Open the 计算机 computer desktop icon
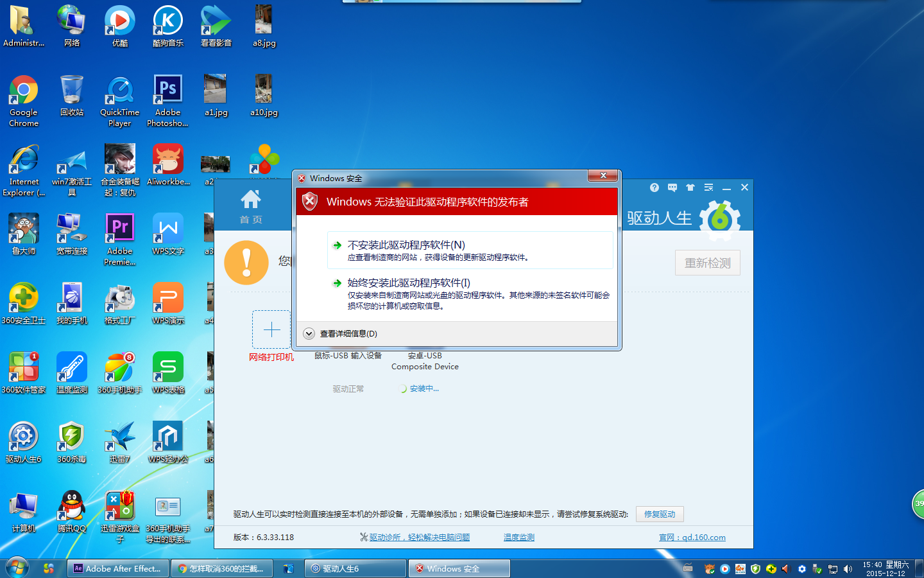Image resolution: width=924 pixels, height=578 pixels. [x=24, y=512]
